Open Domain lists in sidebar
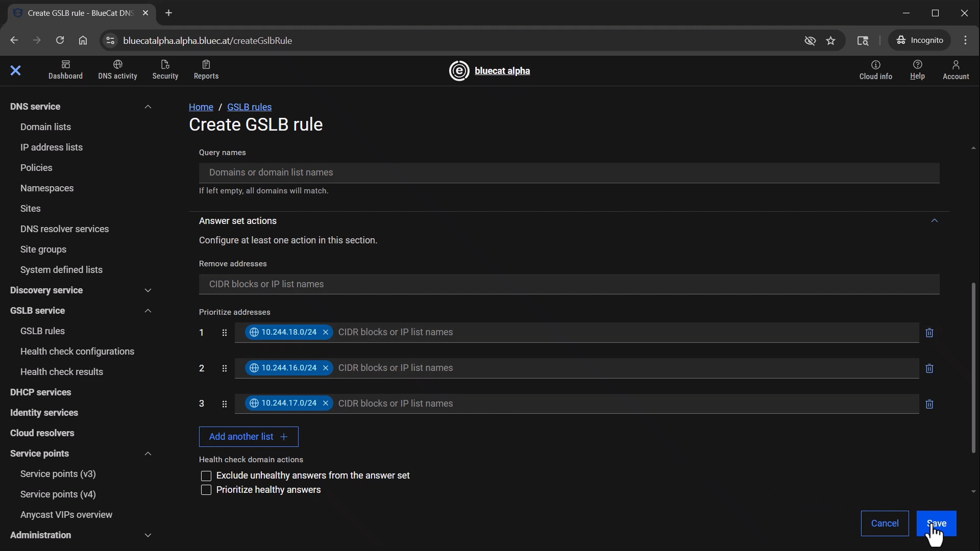The image size is (980, 551). (45, 127)
